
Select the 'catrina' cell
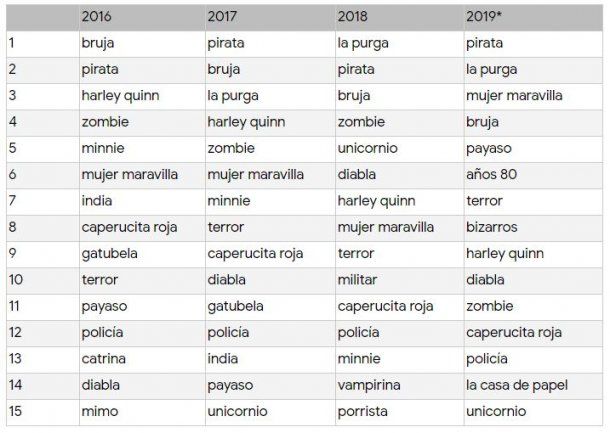click(103, 358)
